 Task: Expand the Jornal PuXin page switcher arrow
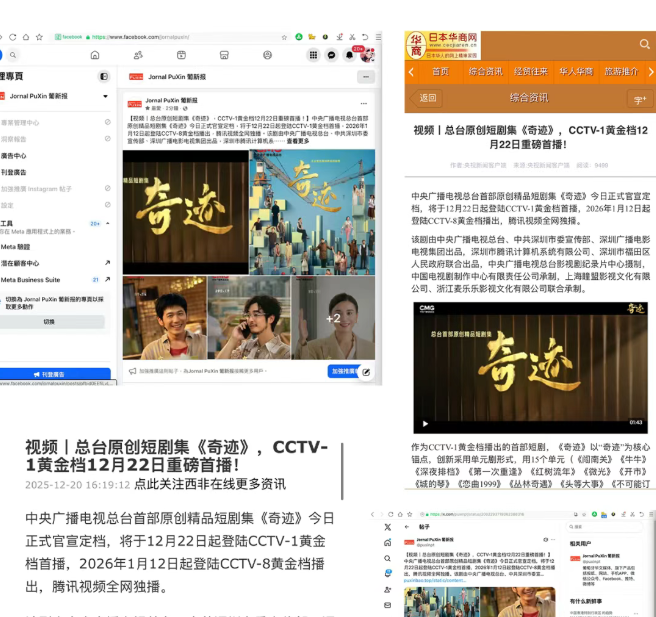(106, 96)
